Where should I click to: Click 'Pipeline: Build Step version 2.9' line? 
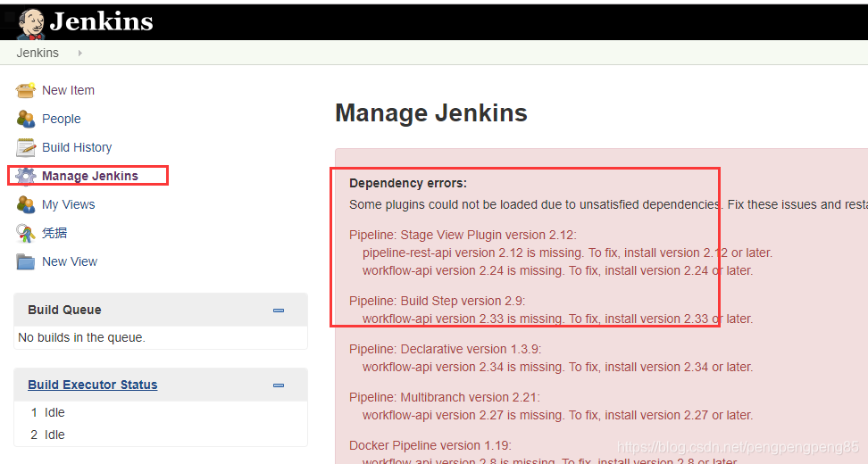(x=438, y=301)
